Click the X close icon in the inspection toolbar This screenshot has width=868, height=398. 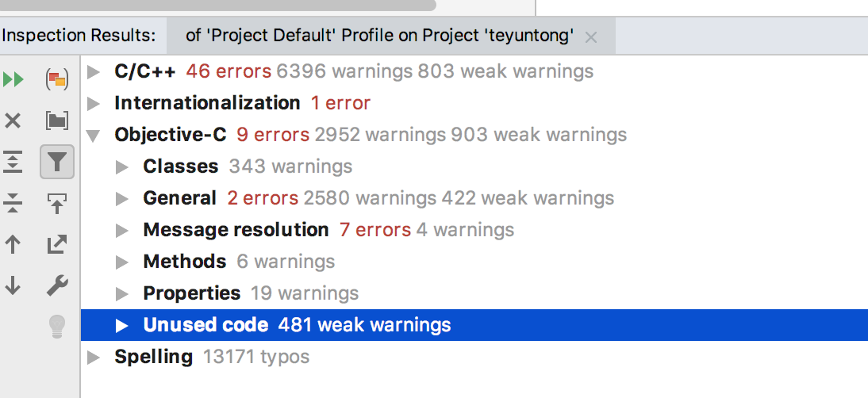[x=13, y=121]
